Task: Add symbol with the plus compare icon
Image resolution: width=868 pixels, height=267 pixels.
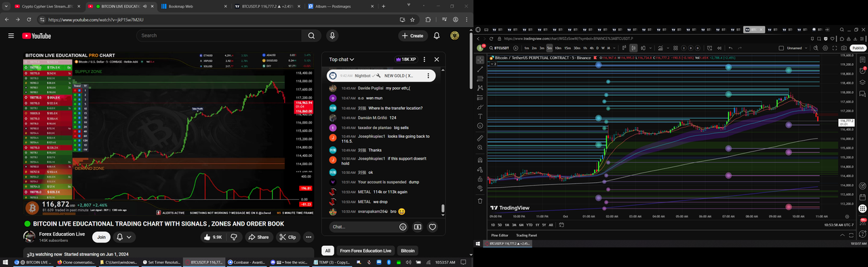Action: [515, 48]
